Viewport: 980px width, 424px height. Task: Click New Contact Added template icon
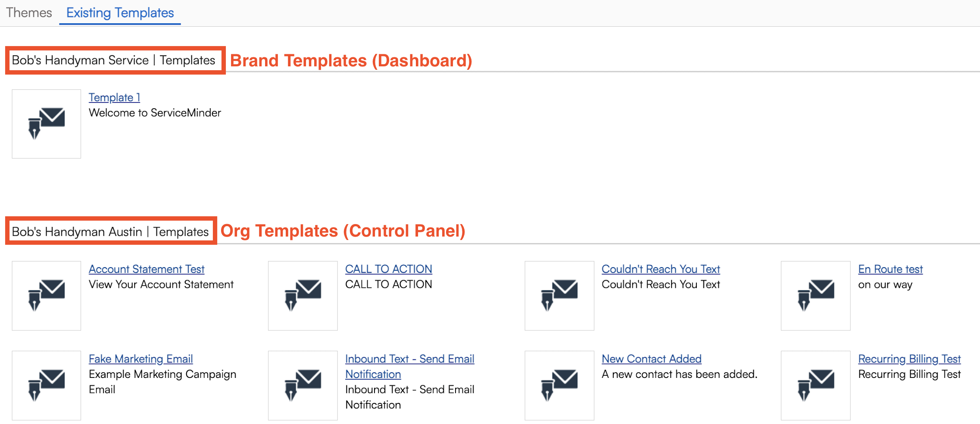pos(559,385)
